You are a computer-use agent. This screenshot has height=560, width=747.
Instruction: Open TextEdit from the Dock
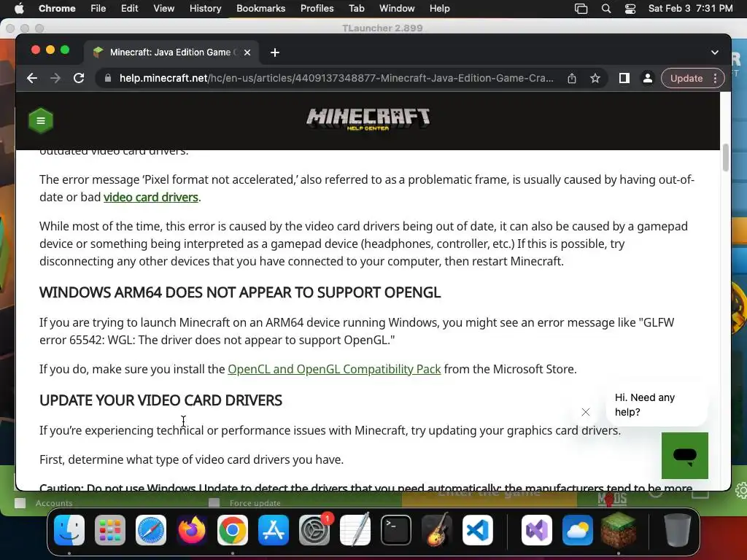click(355, 529)
